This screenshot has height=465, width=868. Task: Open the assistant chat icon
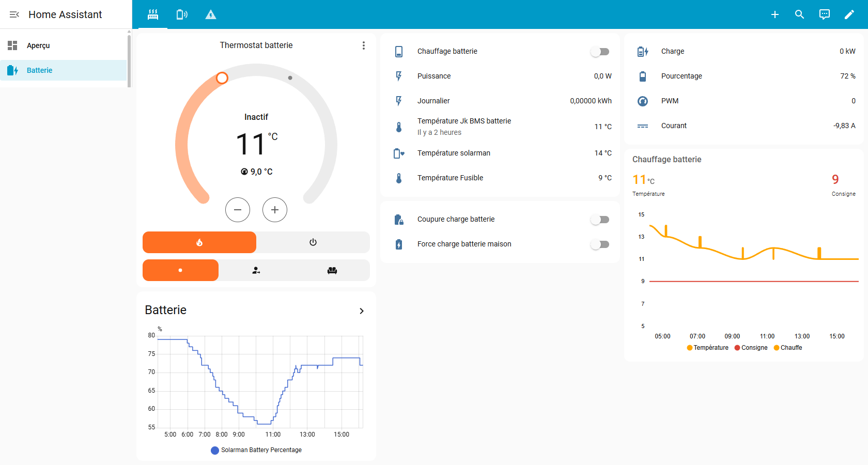pos(824,14)
